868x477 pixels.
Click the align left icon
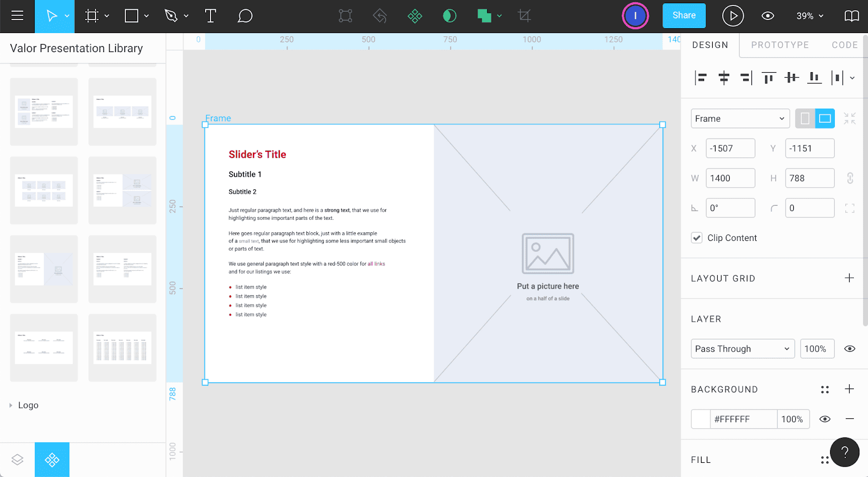(x=700, y=78)
